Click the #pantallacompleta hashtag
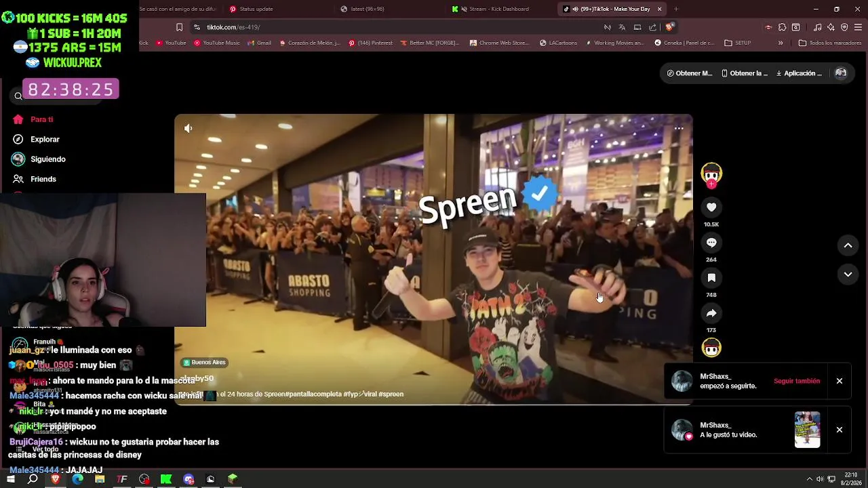This screenshot has height=488, width=868. pyautogui.click(x=314, y=394)
